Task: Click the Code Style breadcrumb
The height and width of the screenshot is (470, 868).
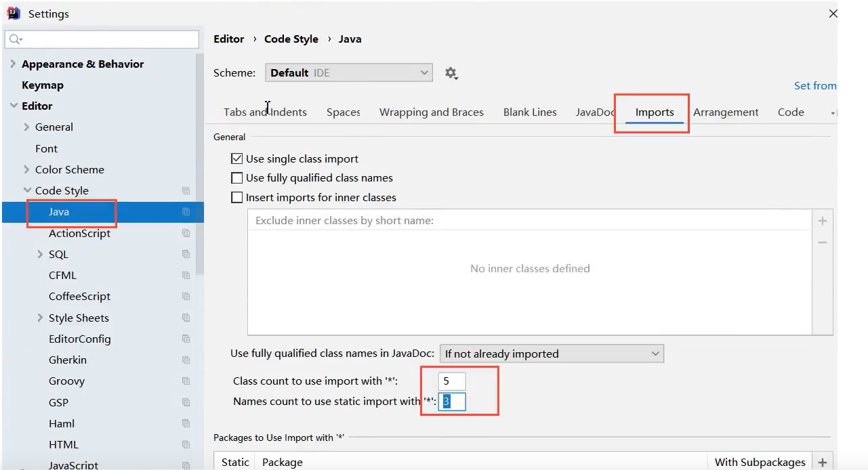Action: tap(291, 39)
